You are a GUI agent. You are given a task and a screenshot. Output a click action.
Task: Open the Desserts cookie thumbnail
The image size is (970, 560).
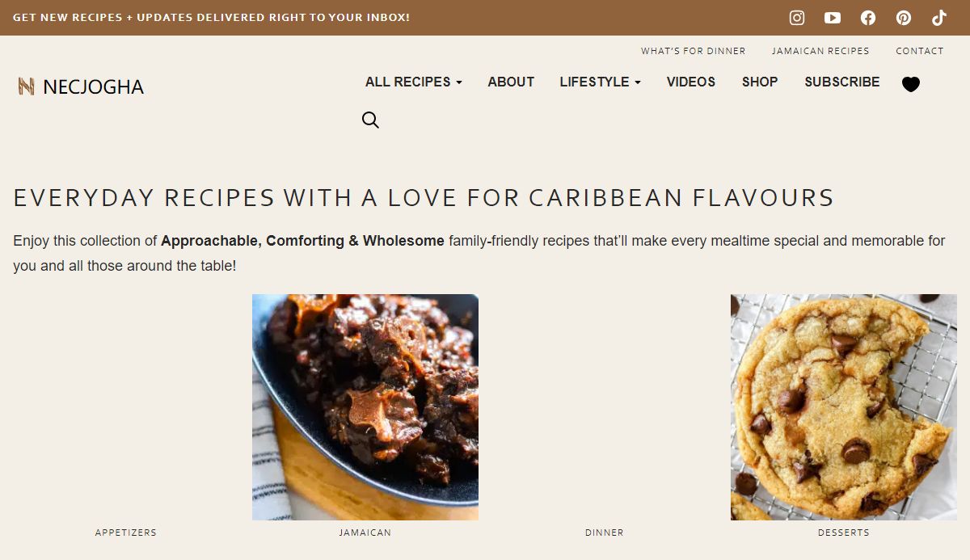(x=844, y=407)
